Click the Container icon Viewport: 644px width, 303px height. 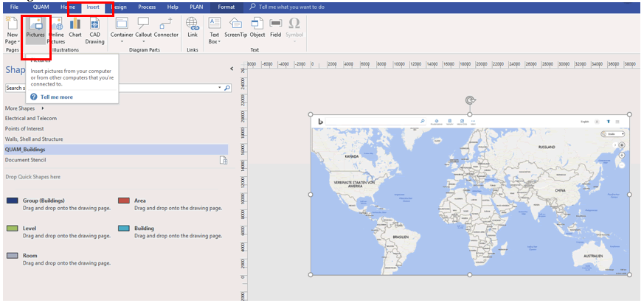pos(122,24)
